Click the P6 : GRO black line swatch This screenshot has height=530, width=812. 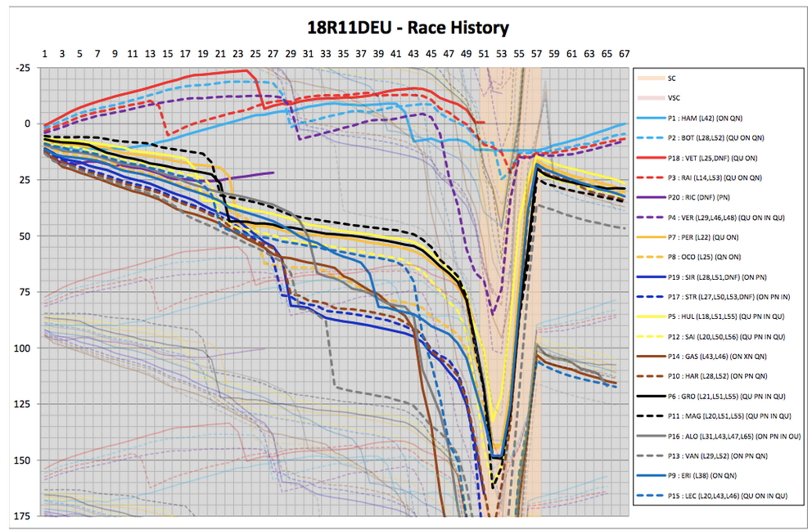point(651,396)
